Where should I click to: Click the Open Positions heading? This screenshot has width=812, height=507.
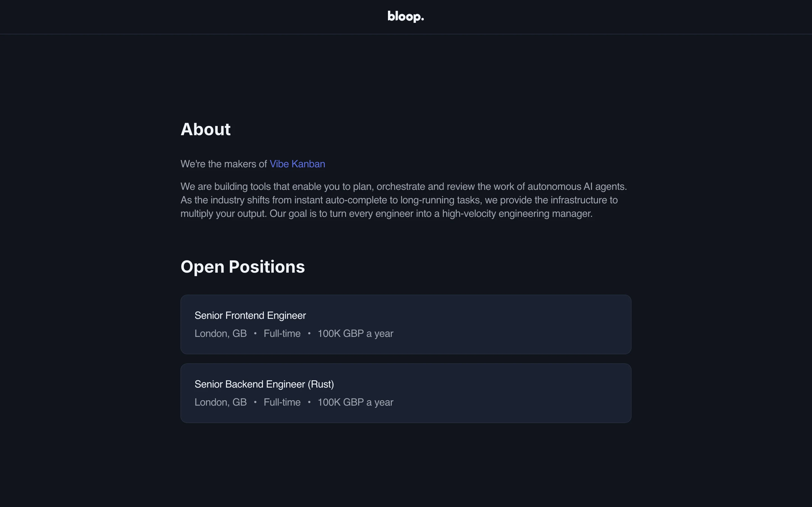[x=242, y=267]
